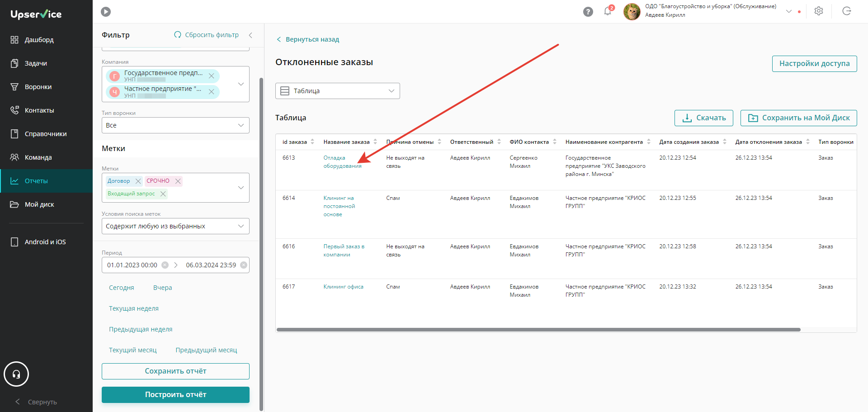Expand the Метки dropdown

click(241, 188)
